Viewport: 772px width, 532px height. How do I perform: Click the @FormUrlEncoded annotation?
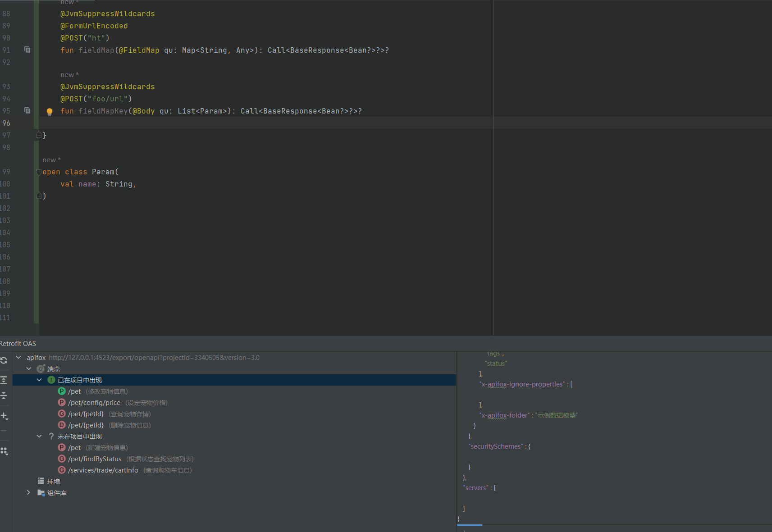tap(94, 26)
